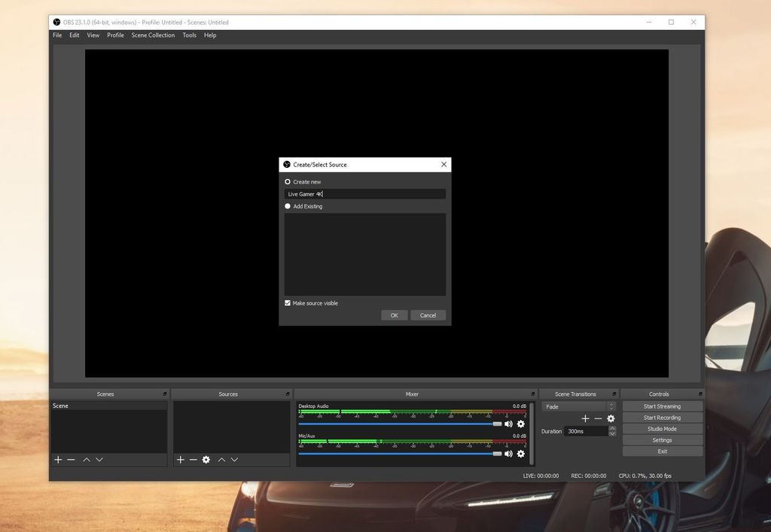Mute Desktop Audio using its speaker icon
771x532 pixels.
[508, 424]
